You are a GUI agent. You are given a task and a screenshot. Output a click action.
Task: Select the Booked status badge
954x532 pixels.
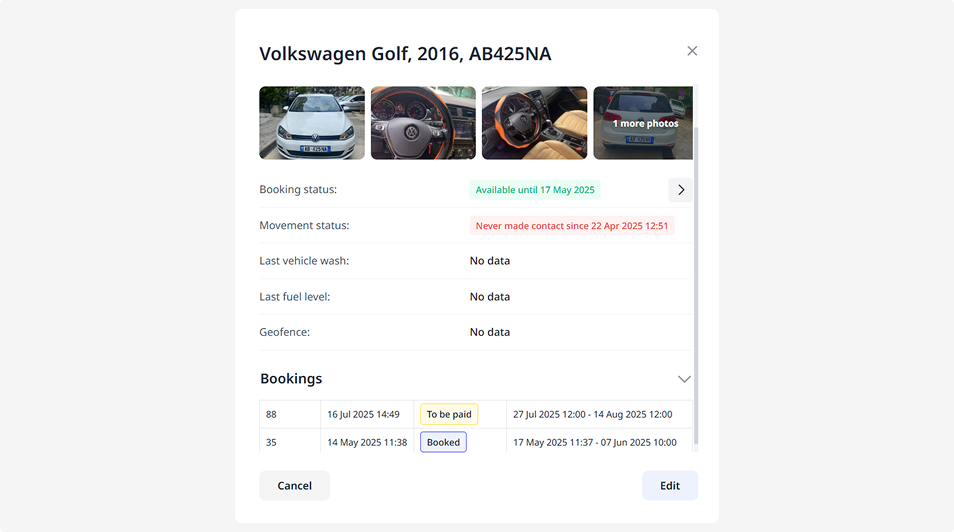(x=443, y=442)
